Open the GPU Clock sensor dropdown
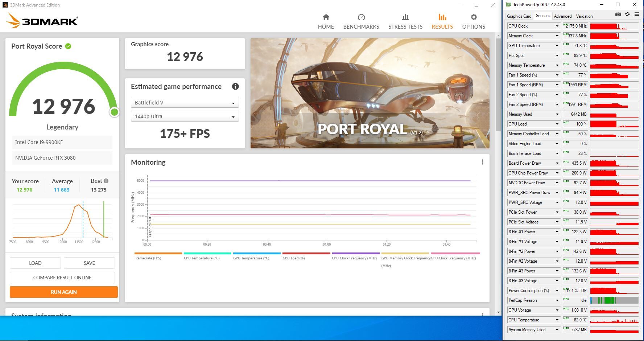 (557, 26)
